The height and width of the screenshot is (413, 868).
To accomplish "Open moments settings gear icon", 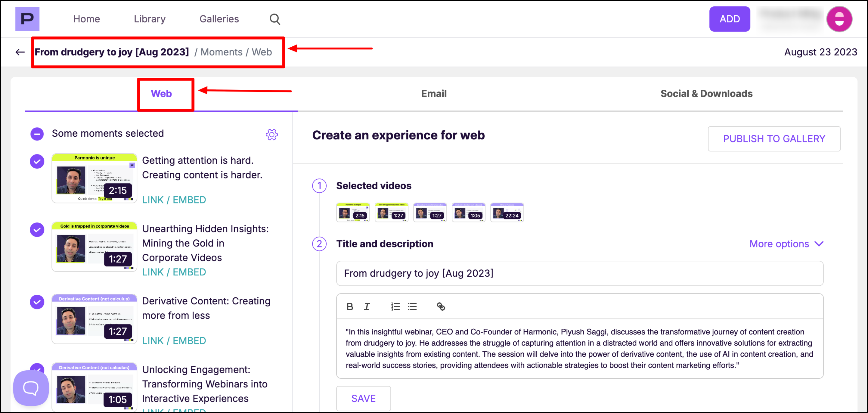I will (271, 135).
